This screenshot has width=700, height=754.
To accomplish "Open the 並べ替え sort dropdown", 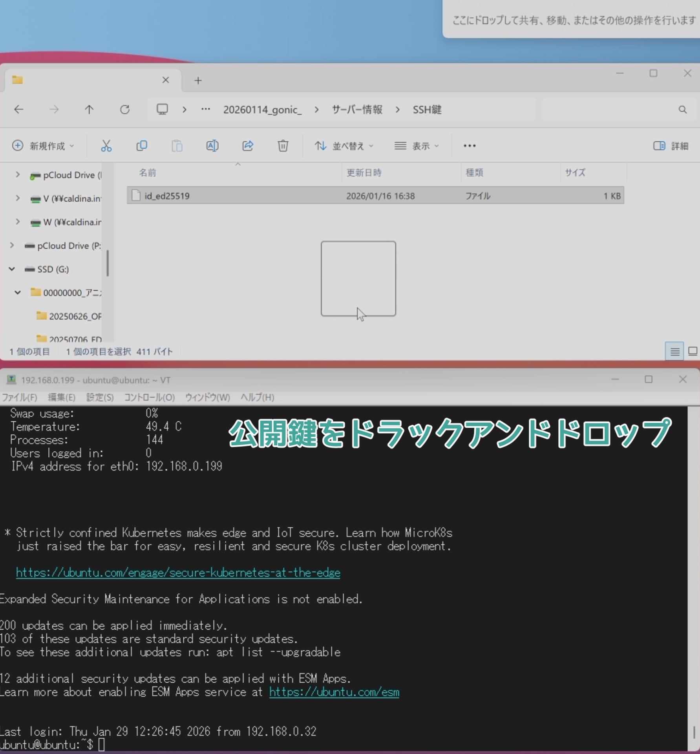I will pos(344,146).
